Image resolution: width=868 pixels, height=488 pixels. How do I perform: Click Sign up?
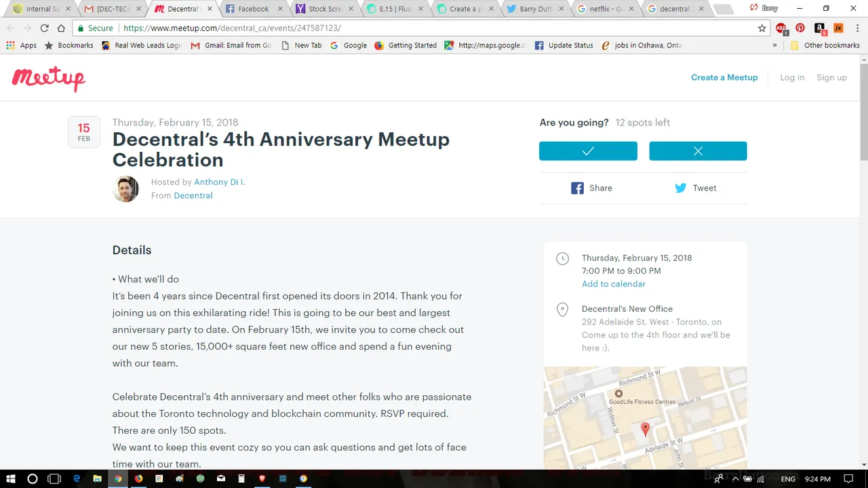(831, 77)
